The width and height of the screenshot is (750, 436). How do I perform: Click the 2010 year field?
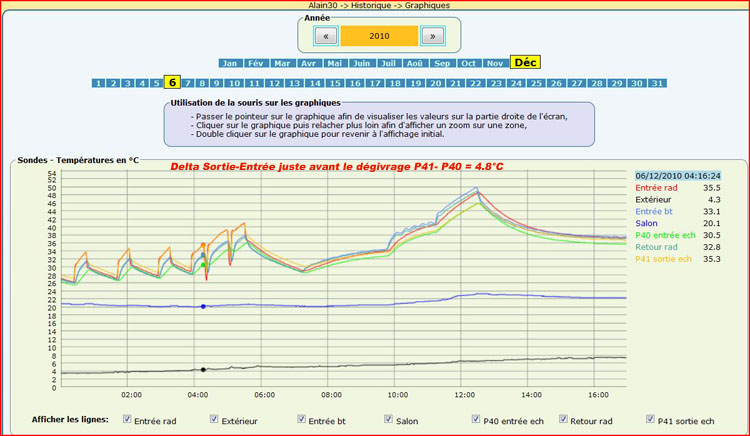tap(379, 36)
